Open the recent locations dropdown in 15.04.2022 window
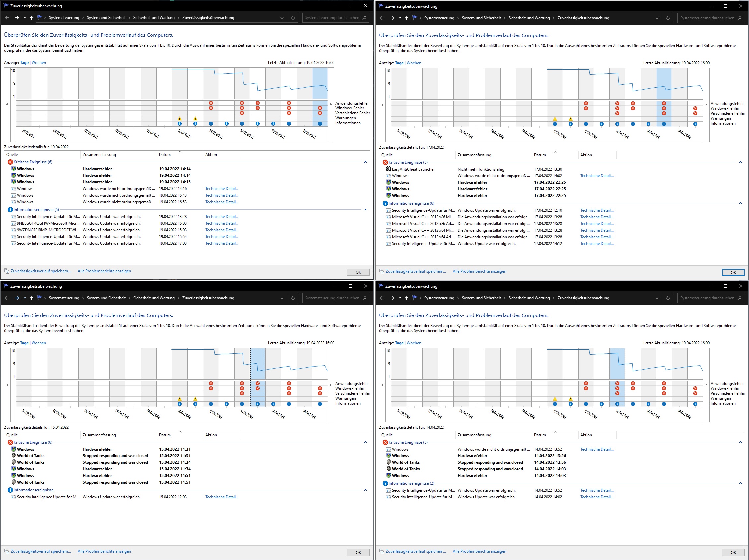749x560 pixels. 25,298
